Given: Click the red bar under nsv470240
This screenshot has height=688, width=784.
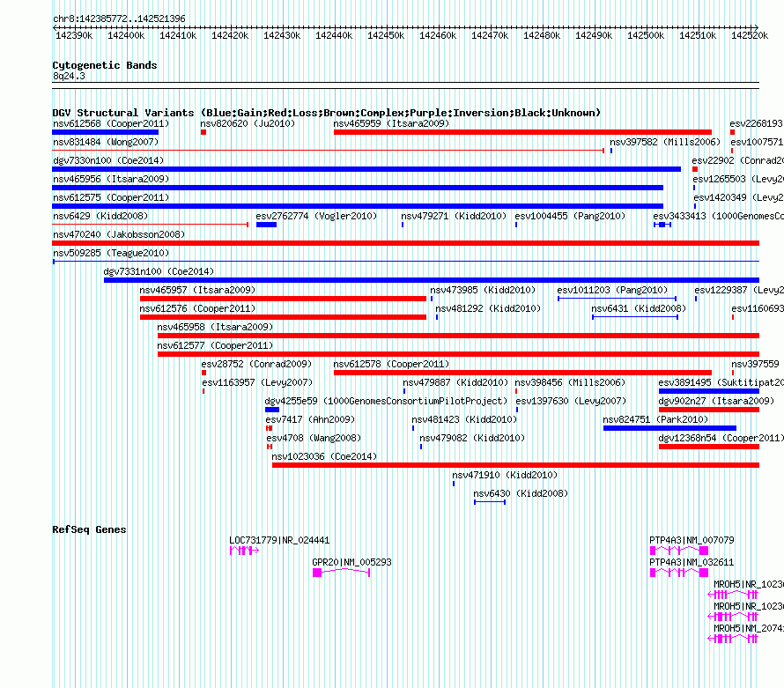Looking at the screenshot, I should point(405,243).
